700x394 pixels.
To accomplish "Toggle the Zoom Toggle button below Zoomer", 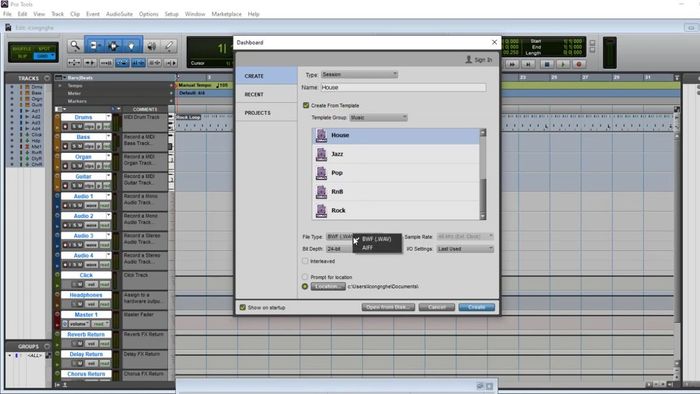I will pyautogui.click(x=74, y=63).
